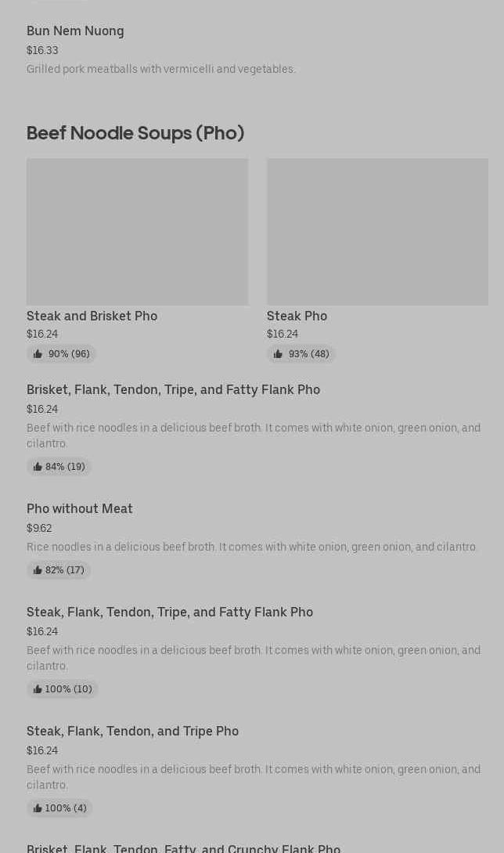
Task: Click the Beef Noodle Soups (Pho) heading
Action: tap(135, 133)
